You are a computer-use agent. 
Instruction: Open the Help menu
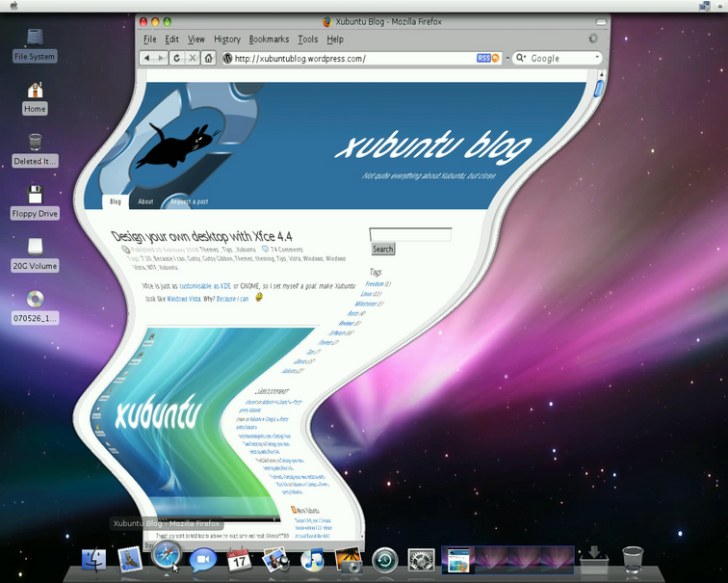[x=335, y=39]
